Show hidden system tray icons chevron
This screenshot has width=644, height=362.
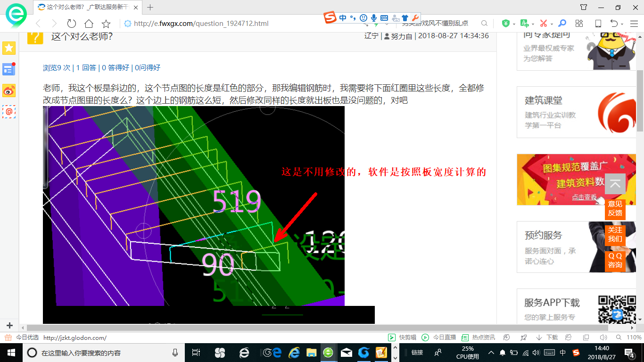click(491, 353)
